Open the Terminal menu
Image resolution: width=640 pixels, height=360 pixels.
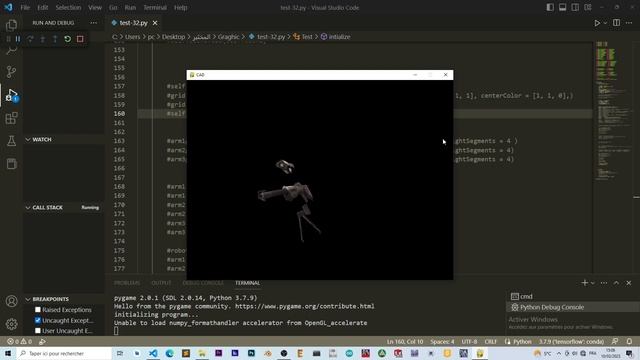point(155,7)
